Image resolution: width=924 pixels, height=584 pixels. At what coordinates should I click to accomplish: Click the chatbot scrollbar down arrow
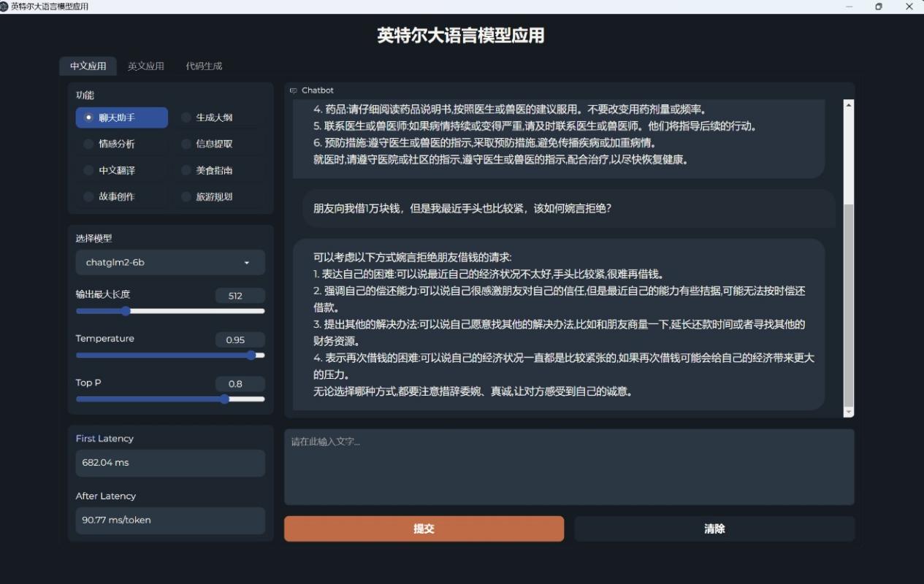[x=849, y=412]
